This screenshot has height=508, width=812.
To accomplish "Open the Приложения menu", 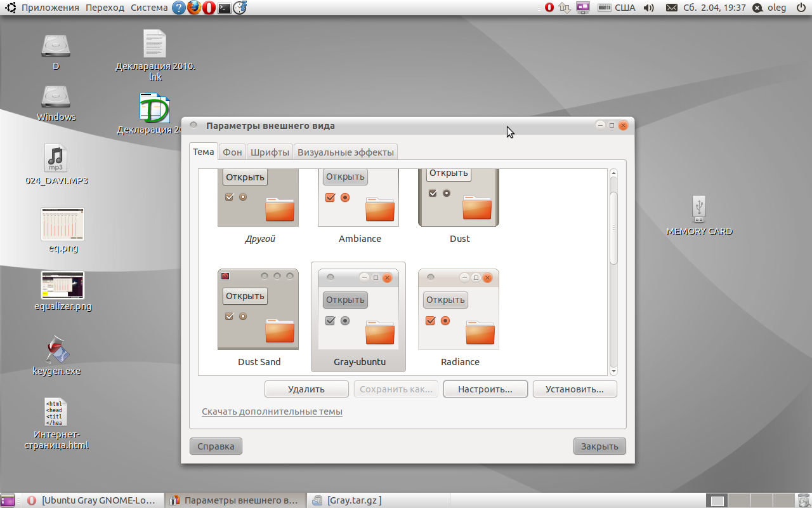I will coord(50,8).
